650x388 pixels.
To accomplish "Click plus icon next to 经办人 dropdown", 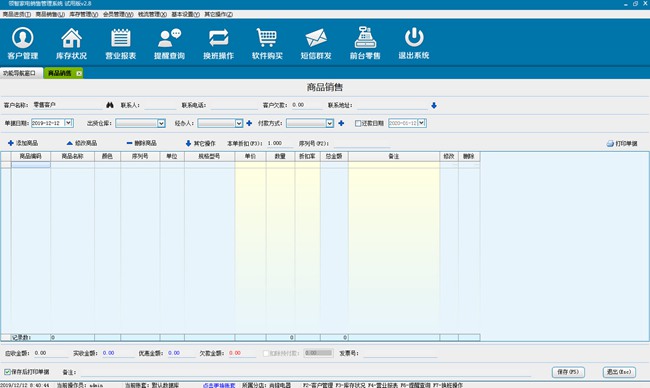I will coord(249,123).
